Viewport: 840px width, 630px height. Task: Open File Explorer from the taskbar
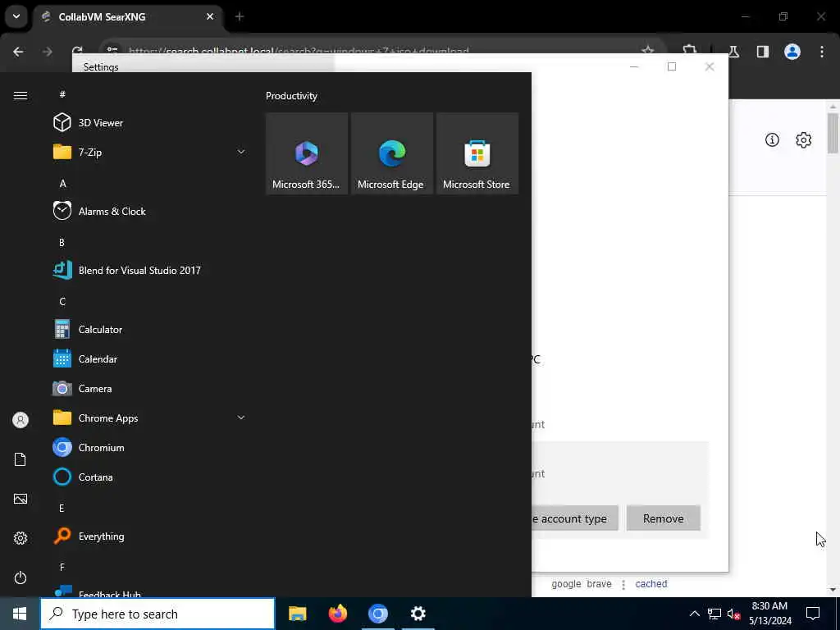(x=297, y=614)
